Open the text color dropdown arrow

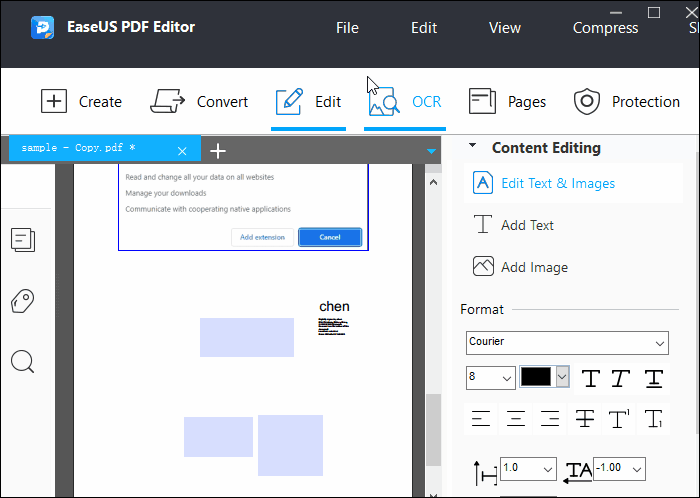(x=562, y=377)
